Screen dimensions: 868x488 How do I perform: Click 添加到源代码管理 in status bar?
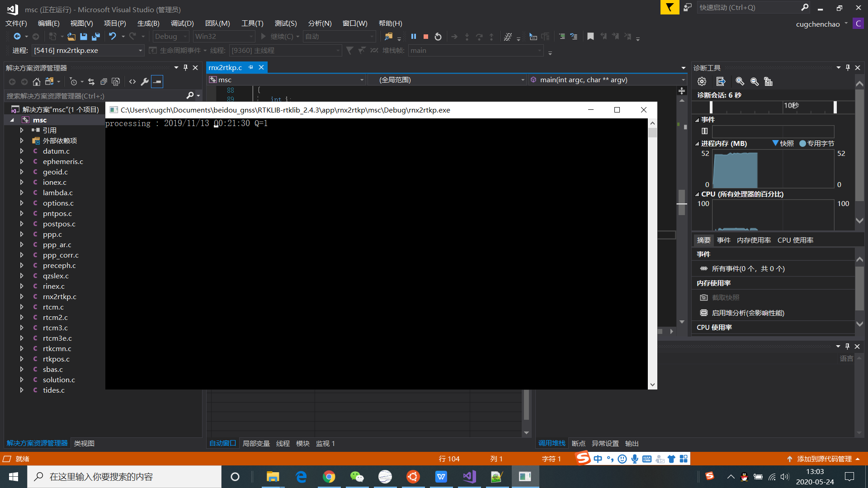click(824, 459)
